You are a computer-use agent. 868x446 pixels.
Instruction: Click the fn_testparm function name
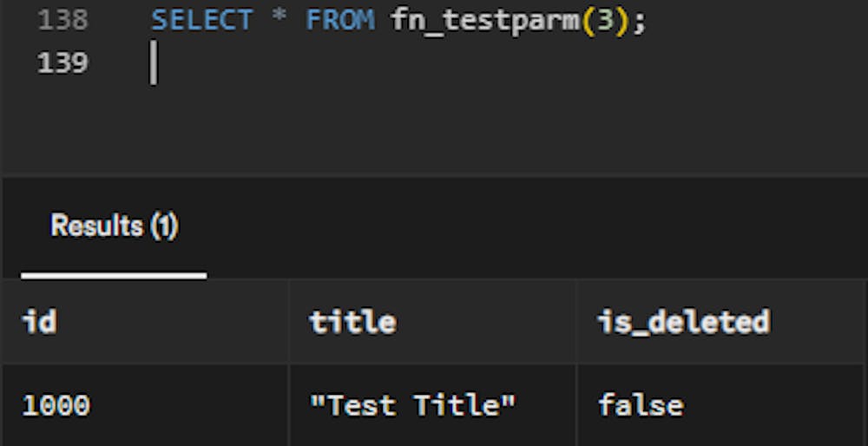484,19
